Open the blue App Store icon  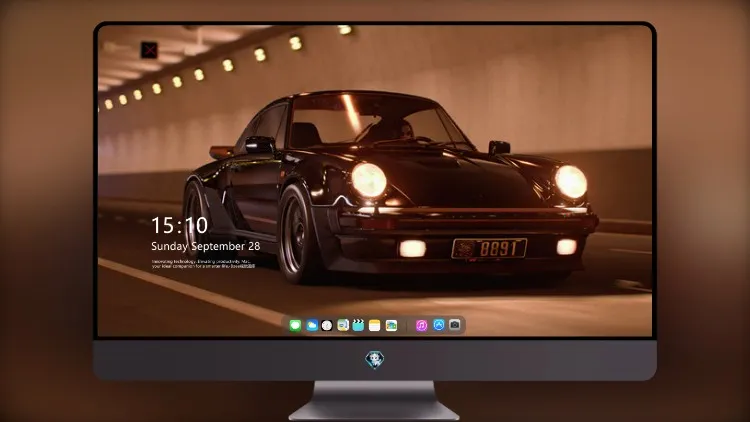(439, 325)
